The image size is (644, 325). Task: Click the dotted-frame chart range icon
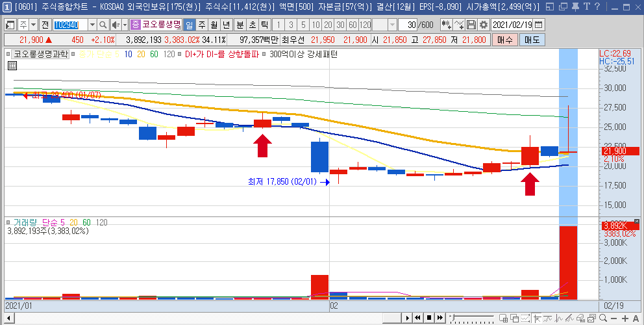click(x=525, y=318)
